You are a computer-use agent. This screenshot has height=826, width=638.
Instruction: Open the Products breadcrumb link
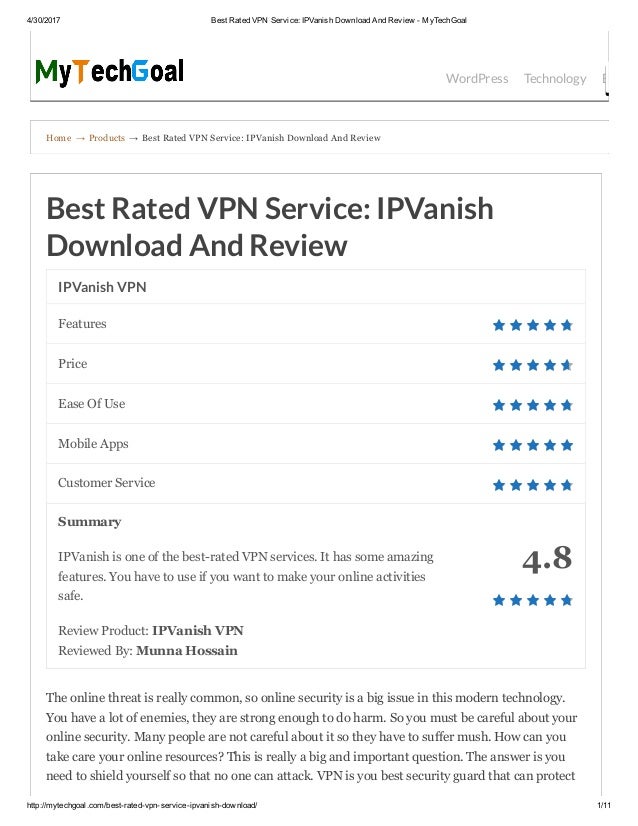(107, 138)
